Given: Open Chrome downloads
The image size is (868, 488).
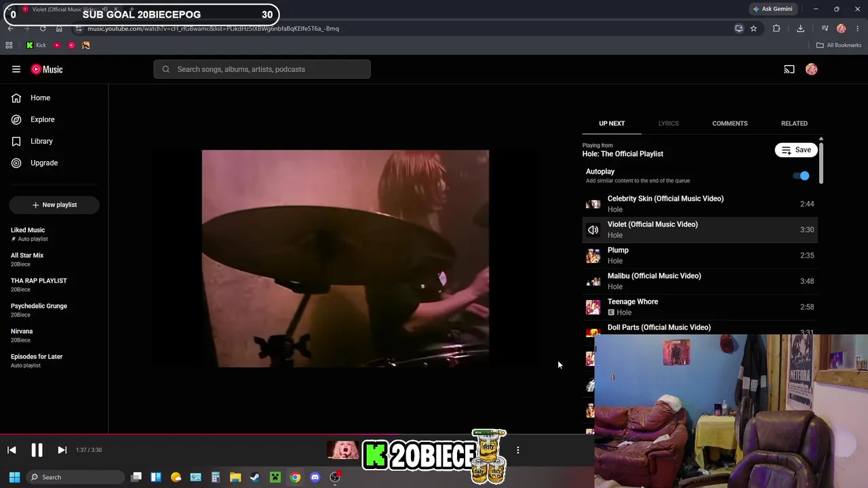Looking at the screenshot, I should [800, 28].
